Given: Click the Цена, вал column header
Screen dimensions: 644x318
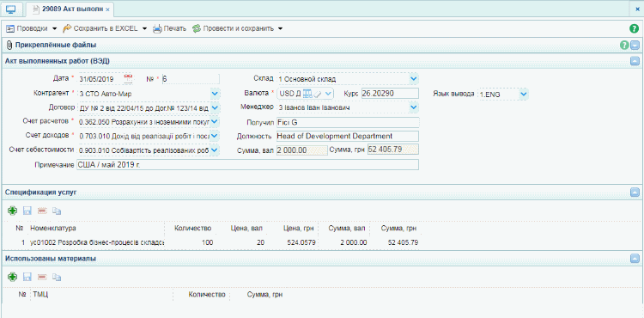Looking at the screenshot, I should (x=246, y=228).
